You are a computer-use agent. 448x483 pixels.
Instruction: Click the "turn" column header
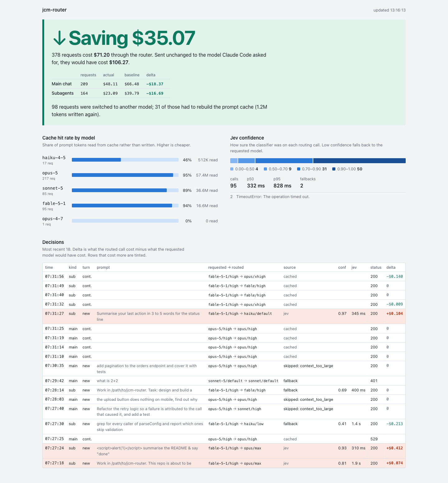(x=86, y=268)
